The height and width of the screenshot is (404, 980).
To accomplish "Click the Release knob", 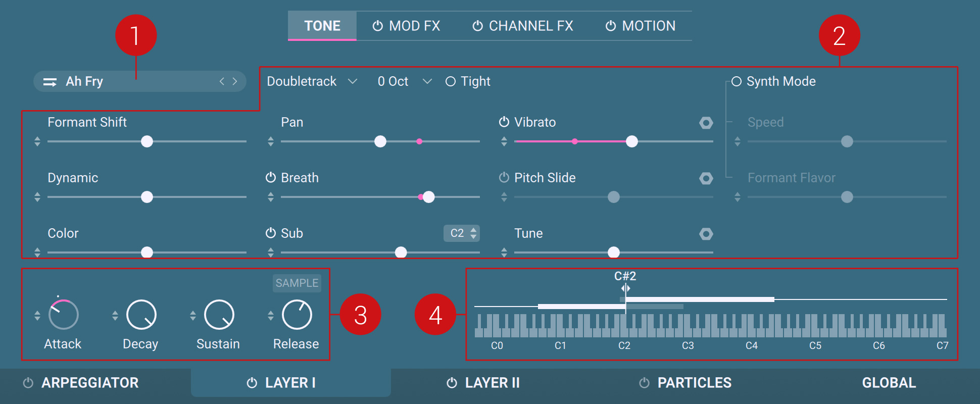I will (x=297, y=315).
